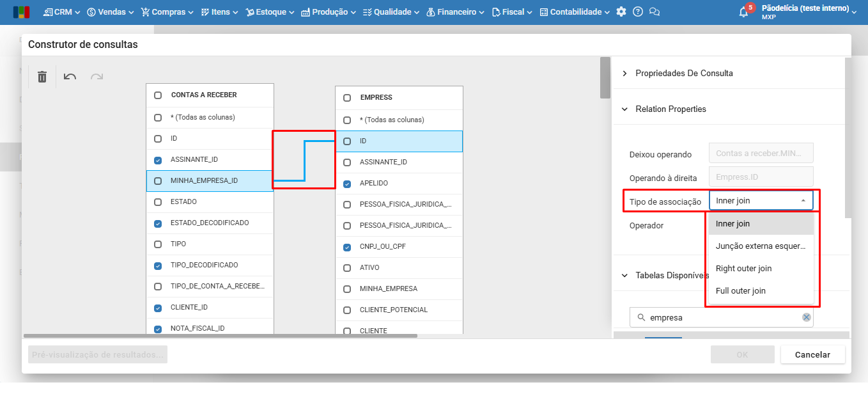Check the TIPO column checkbox
Viewport: 868px width, 403px height.
pyautogui.click(x=158, y=244)
